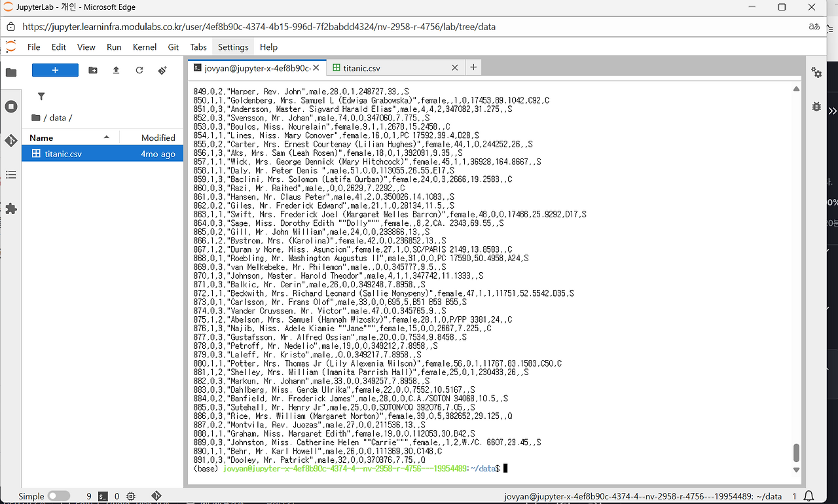This screenshot has width=838, height=504.
Task: Open the File menu
Action: 33,47
